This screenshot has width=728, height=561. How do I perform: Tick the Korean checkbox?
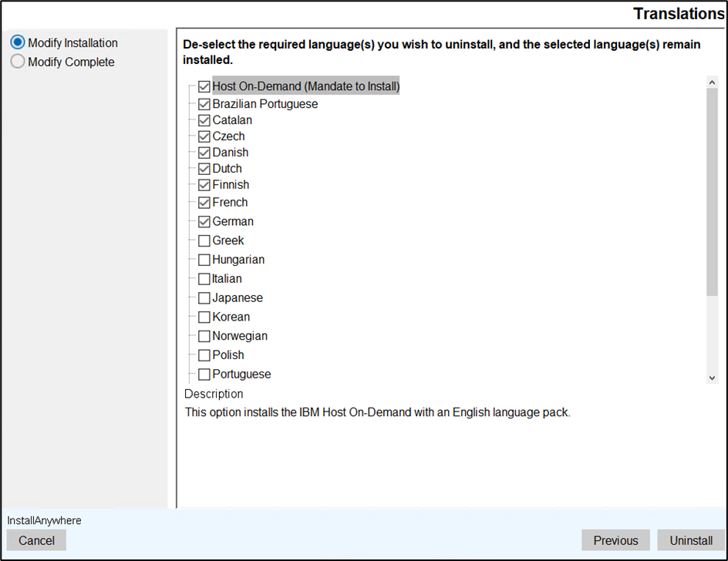pos(204,317)
